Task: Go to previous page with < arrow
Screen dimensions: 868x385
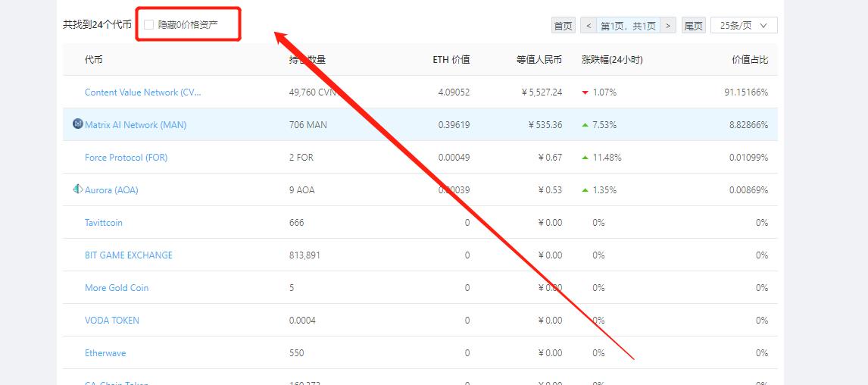Action: tap(589, 26)
